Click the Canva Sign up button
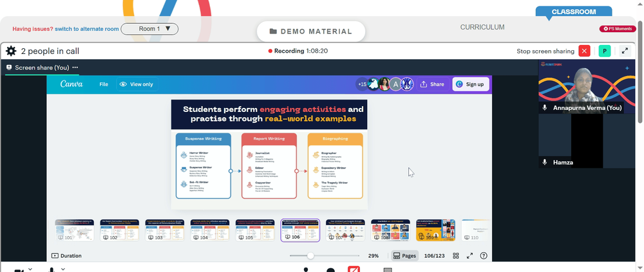 click(x=471, y=84)
